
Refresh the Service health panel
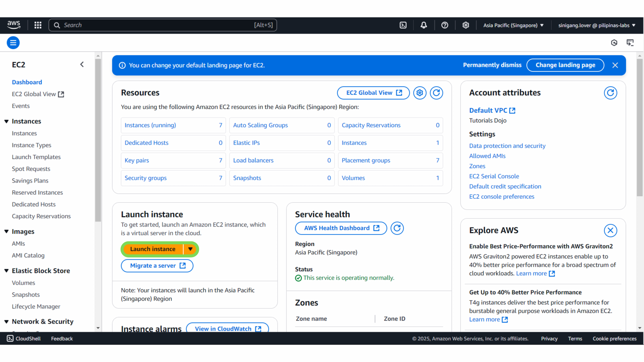click(397, 228)
